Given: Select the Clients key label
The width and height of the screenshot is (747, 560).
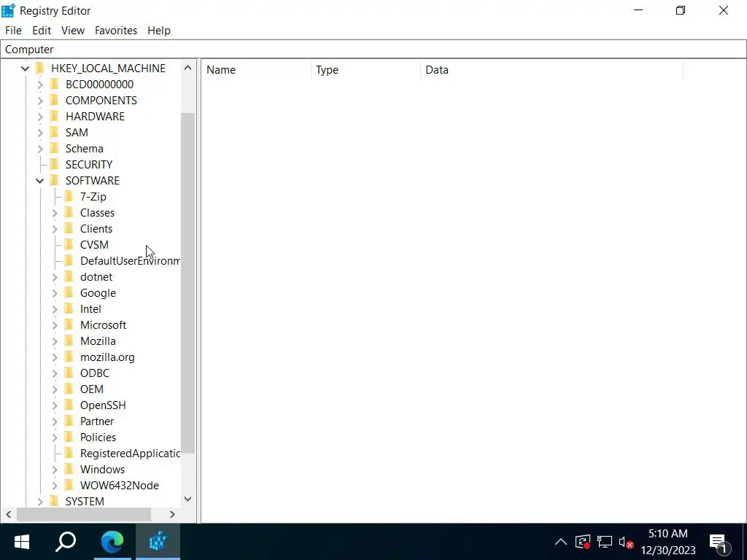Looking at the screenshot, I should coord(96,229).
